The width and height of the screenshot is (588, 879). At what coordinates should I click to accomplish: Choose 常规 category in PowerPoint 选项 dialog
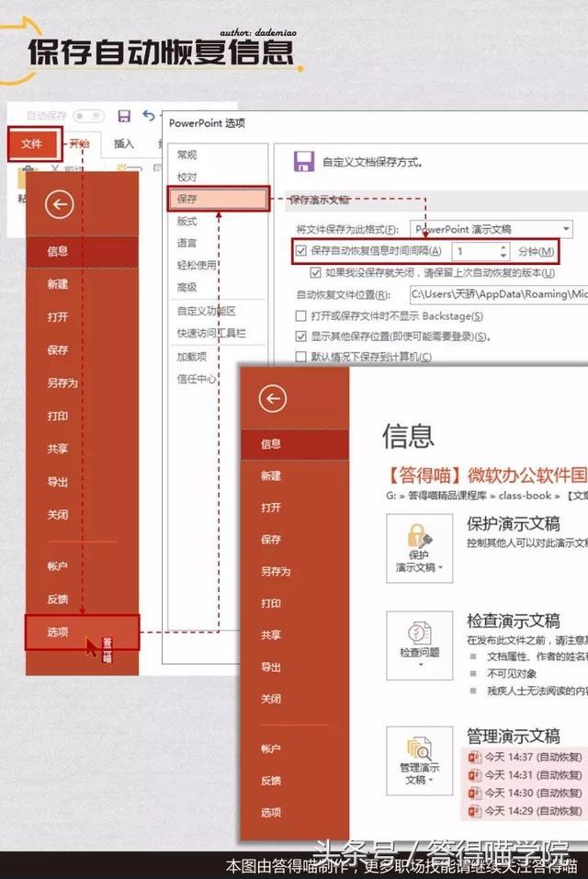click(x=187, y=154)
